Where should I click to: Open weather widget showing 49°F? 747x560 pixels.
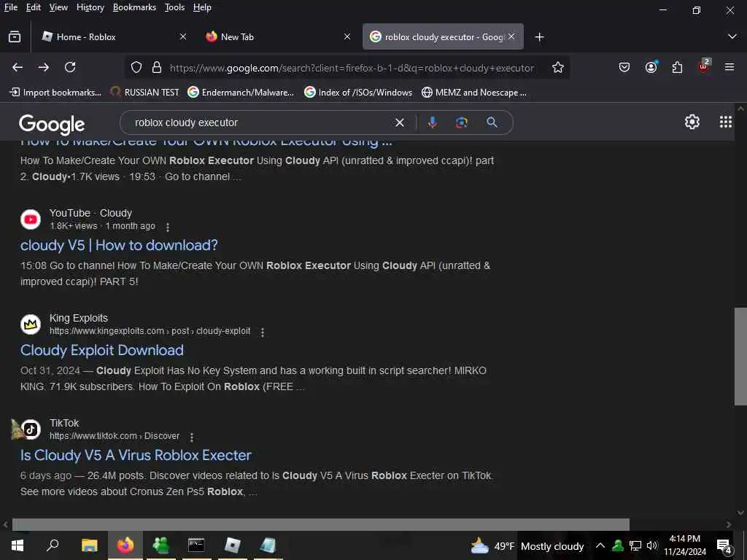click(x=527, y=545)
